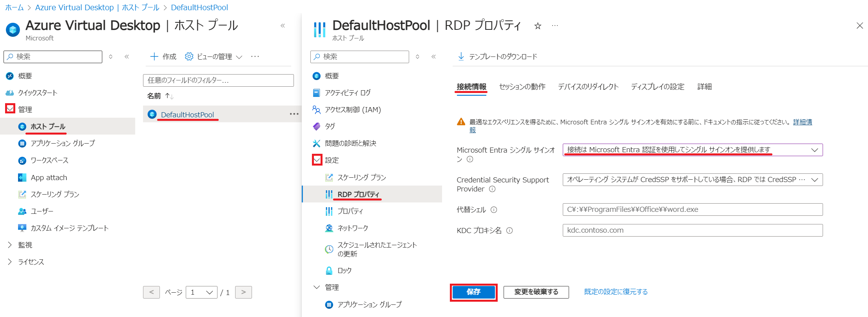
Task: Go to the previous page of host pools
Action: (151, 292)
